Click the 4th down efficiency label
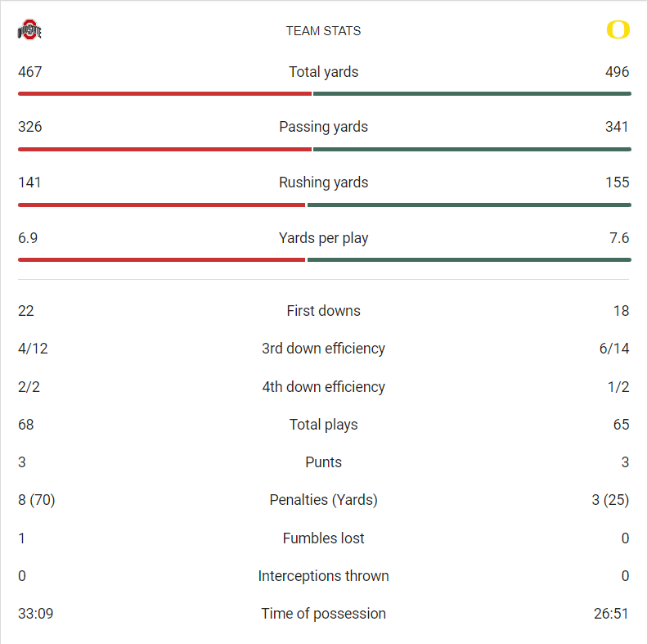This screenshot has height=644, width=647. click(323, 387)
